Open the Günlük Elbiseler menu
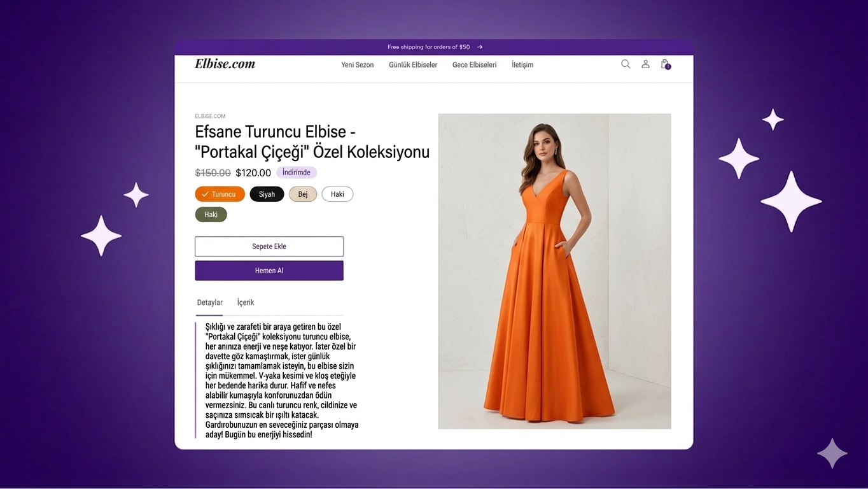The height and width of the screenshot is (489, 868). coord(413,65)
